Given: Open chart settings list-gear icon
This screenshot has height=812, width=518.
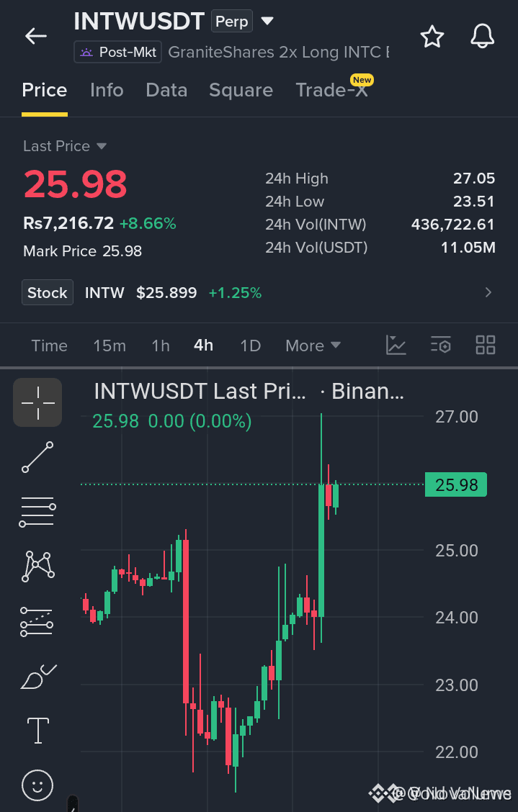Looking at the screenshot, I should click(441, 345).
